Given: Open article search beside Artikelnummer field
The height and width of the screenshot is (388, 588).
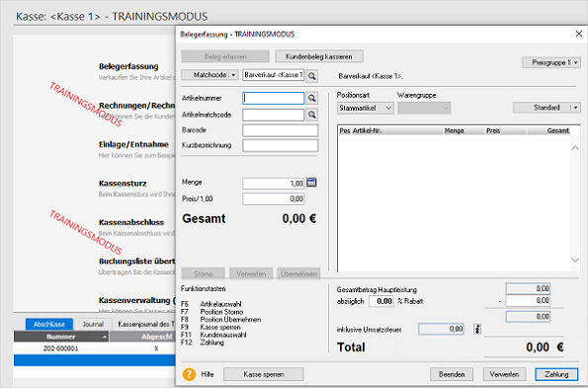Looking at the screenshot, I should pyautogui.click(x=311, y=98).
